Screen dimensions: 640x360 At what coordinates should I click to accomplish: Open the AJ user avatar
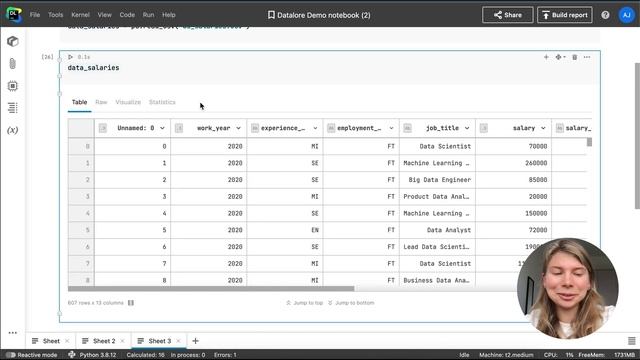[x=627, y=15]
